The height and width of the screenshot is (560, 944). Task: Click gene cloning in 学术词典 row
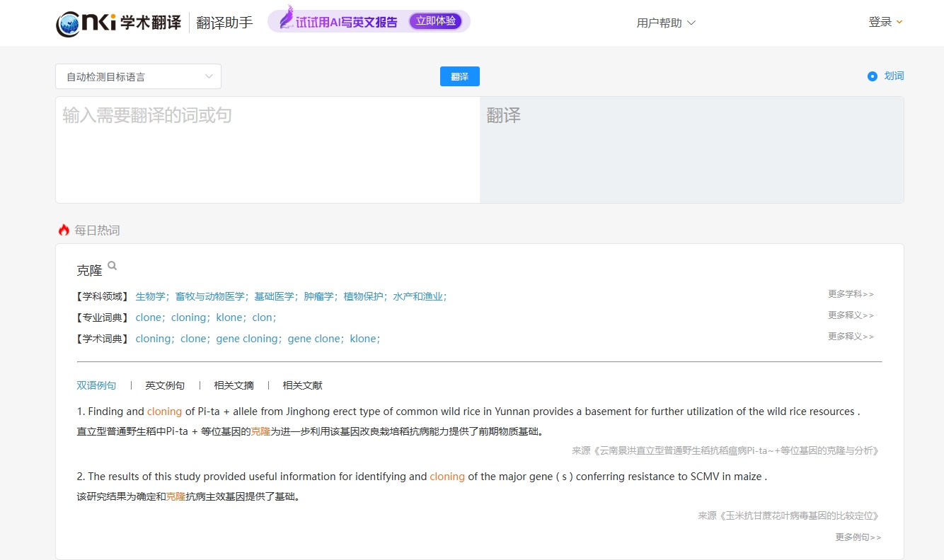(247, 339)
